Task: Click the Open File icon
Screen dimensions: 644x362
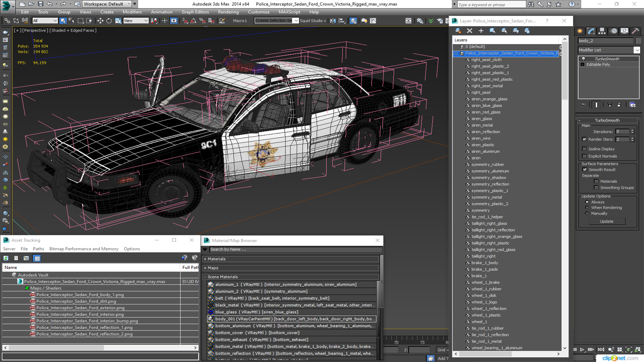Action: [x=31, y=4]
